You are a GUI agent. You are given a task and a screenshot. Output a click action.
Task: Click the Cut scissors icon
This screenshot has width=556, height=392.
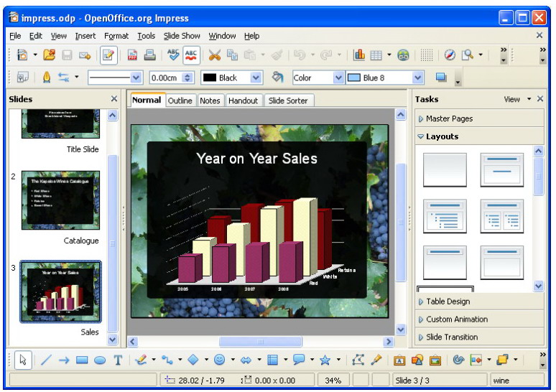(214, 55)
